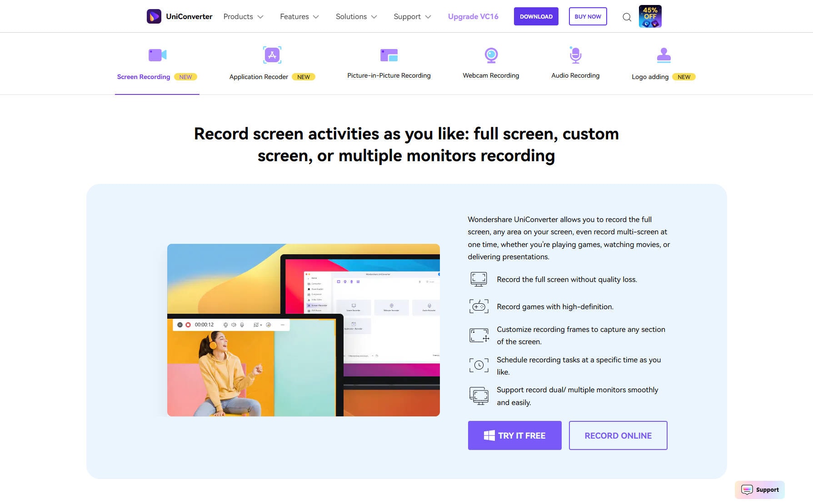The image size is (813, 504).
Task: Expand the Solutions dropdown menu
Action: [x=356, y=17]
